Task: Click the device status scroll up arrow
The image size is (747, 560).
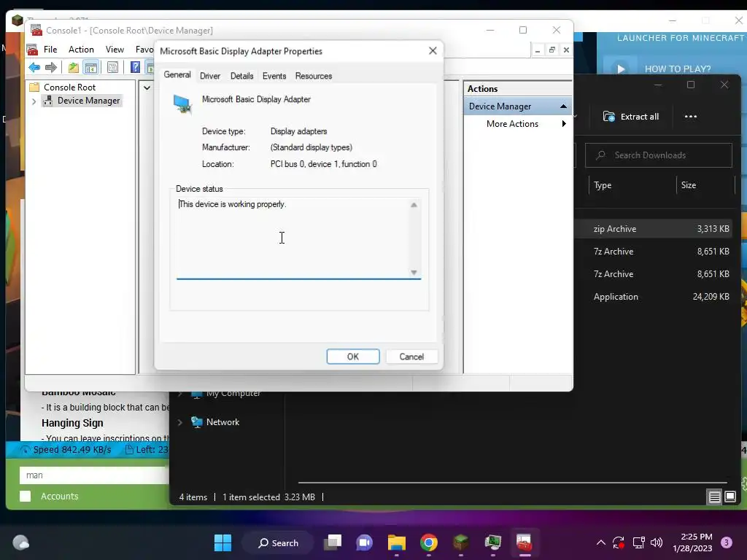Action: pyautogui.click(x=414, y=205)
